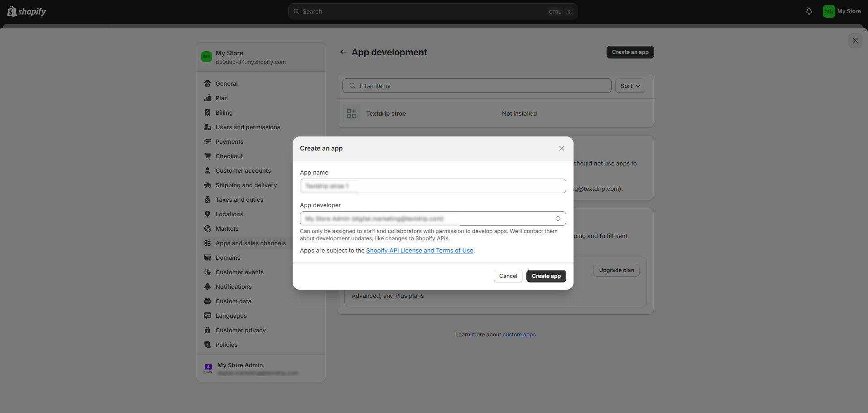Cancel the Create an app dialog

coord(508,276)
